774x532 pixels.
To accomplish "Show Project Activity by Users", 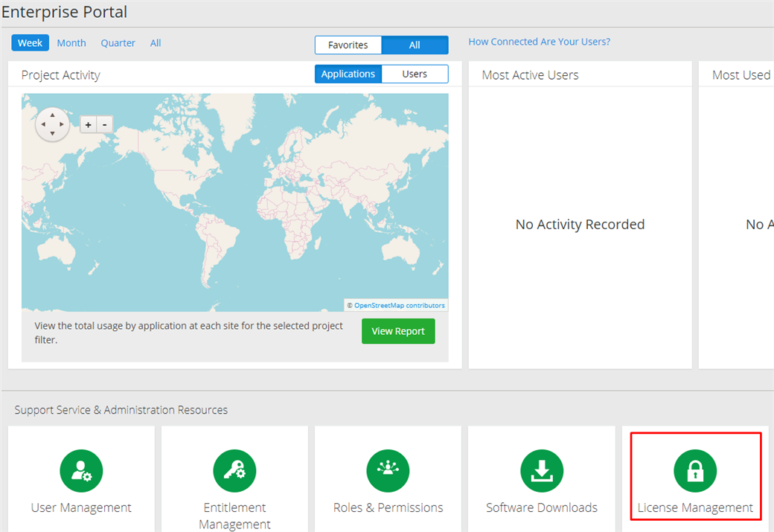I will click(415, 74).
